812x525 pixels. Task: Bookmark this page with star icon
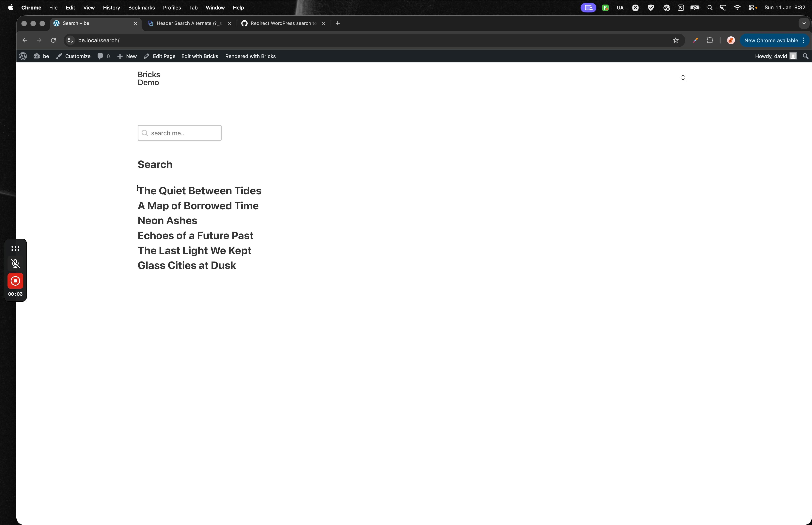click(676, 40)
